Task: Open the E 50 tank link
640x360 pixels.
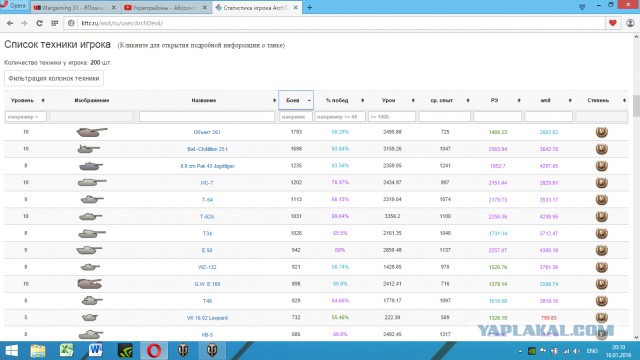Action: point(207,250)
